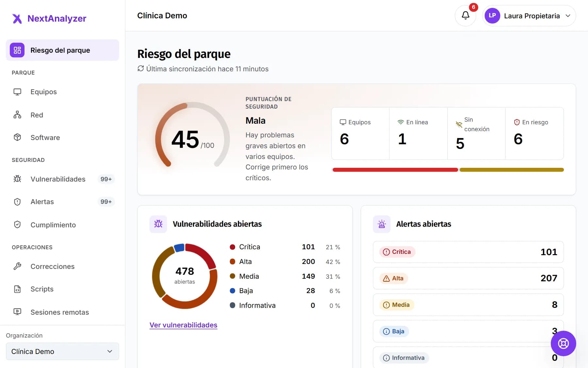Open the Equipos menu item

[x=62, y=92]
